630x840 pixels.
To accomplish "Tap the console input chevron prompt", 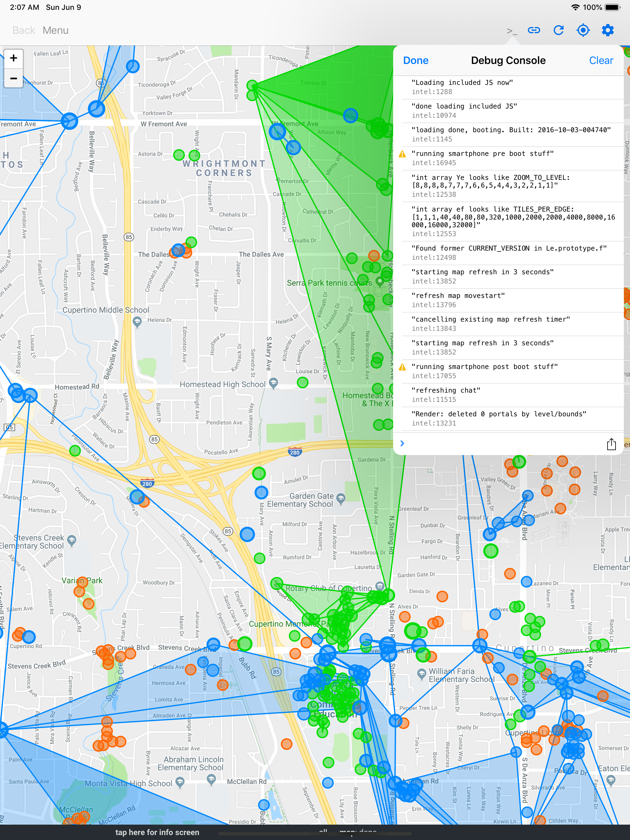I will pyautogui.click(x=402, y=443).
